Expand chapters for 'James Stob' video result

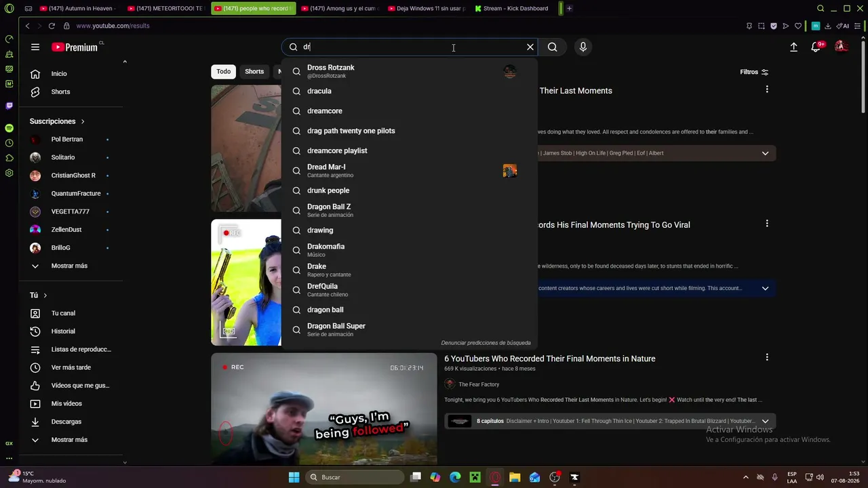pyautogui.click(x=765, y=153)
